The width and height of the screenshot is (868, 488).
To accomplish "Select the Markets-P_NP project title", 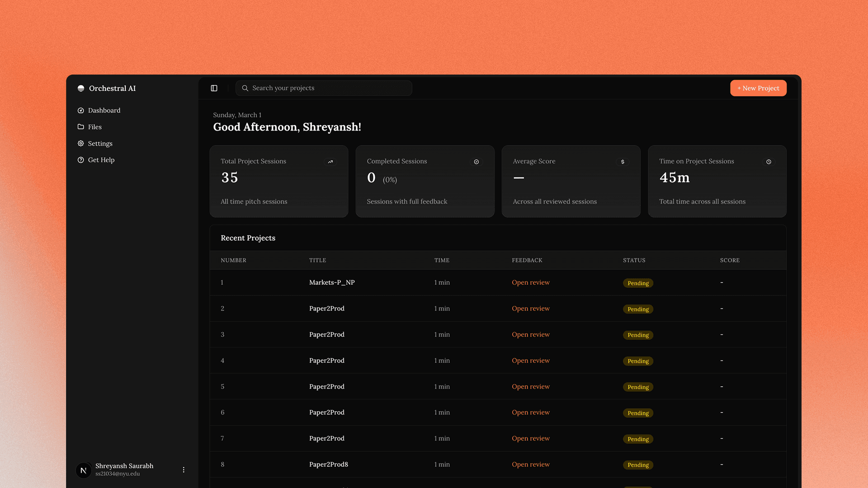I will [332, 282].
